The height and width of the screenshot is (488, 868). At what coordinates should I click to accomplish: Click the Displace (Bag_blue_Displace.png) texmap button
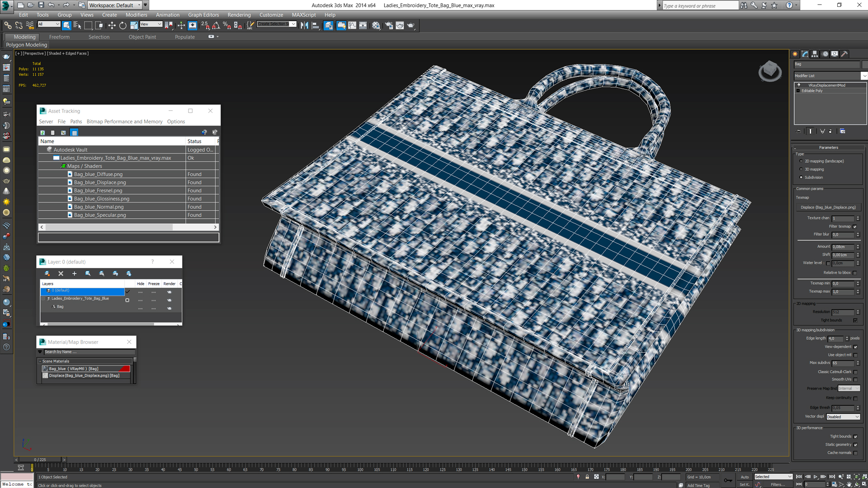tap(828, 207)
